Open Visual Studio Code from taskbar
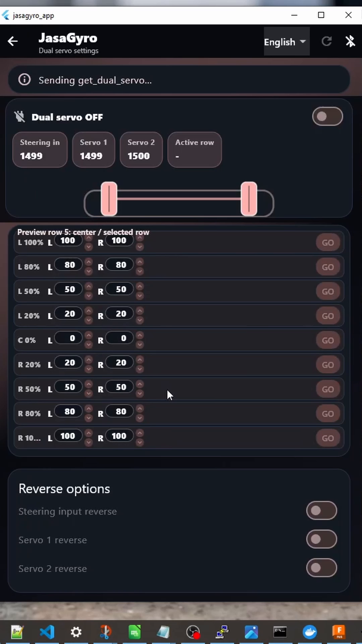362x644 pixels. click(47, 632)
